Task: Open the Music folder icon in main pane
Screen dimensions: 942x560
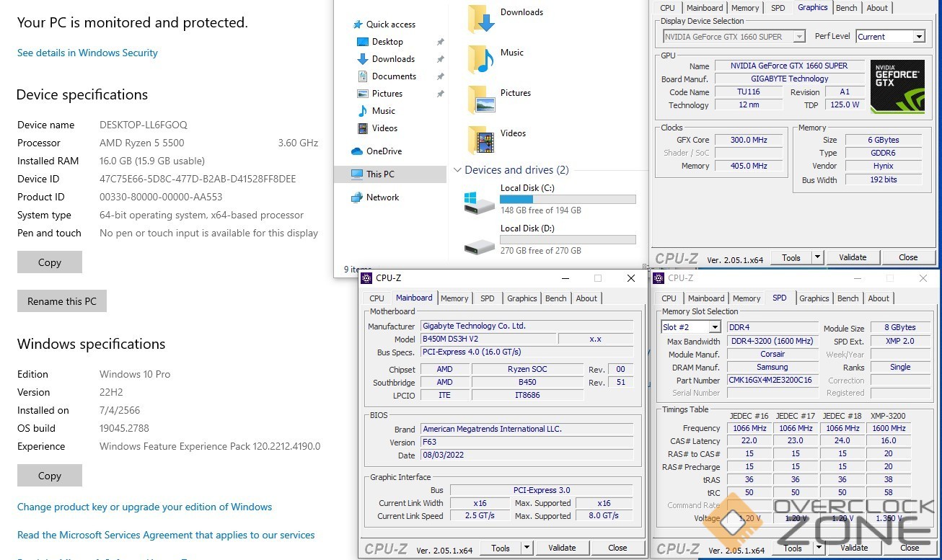Action: [482, 59]
